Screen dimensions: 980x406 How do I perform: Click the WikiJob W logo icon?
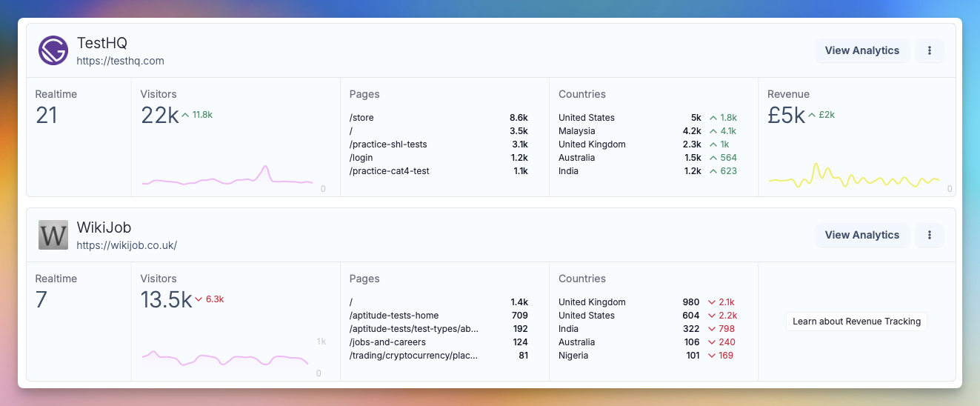[x=53, y=235]
